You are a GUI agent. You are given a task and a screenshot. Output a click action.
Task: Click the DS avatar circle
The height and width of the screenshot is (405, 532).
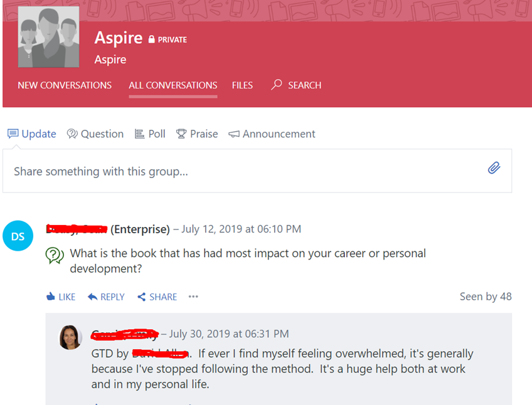(18, 236)
